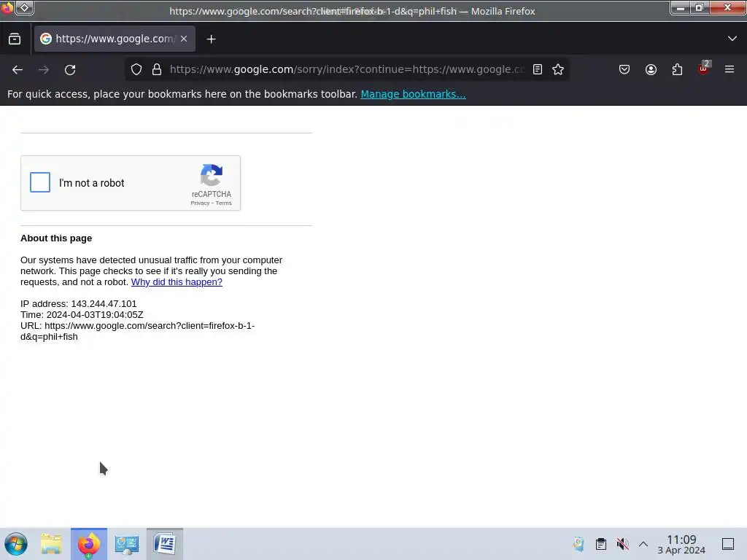Open the Firefox account icon
The height and width of the screenshot is (560, 747).
pyautogui.click(x=651, y=69)
